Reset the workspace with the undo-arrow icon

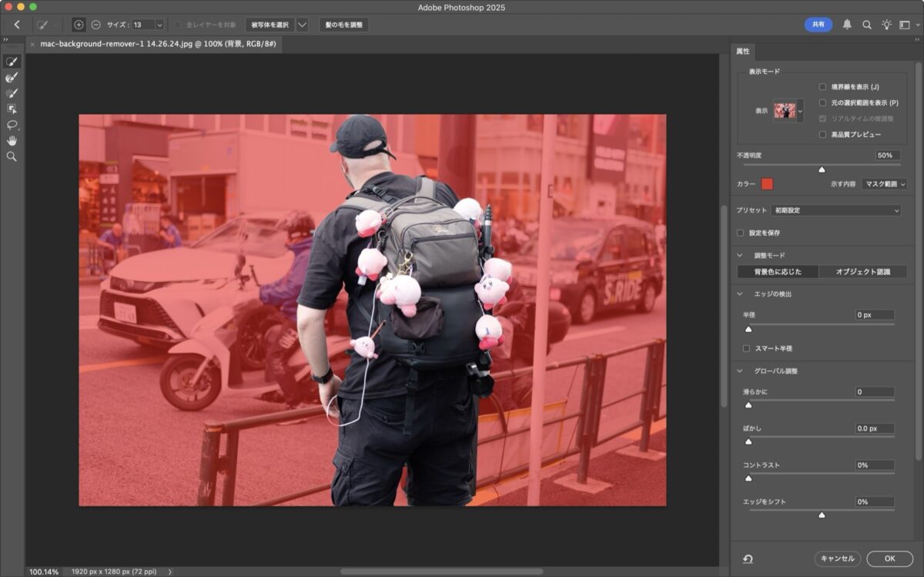748,559
